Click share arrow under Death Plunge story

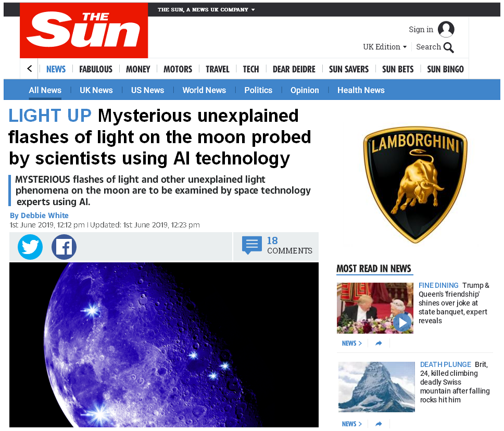(x=379, y=424)
